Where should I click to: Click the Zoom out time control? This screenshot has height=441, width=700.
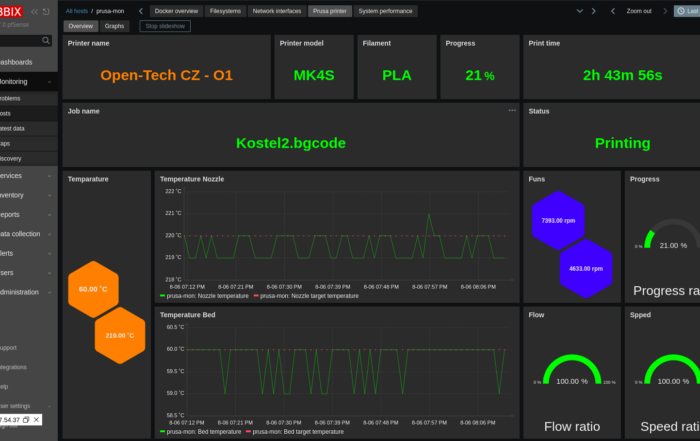(x=639, y=11)
